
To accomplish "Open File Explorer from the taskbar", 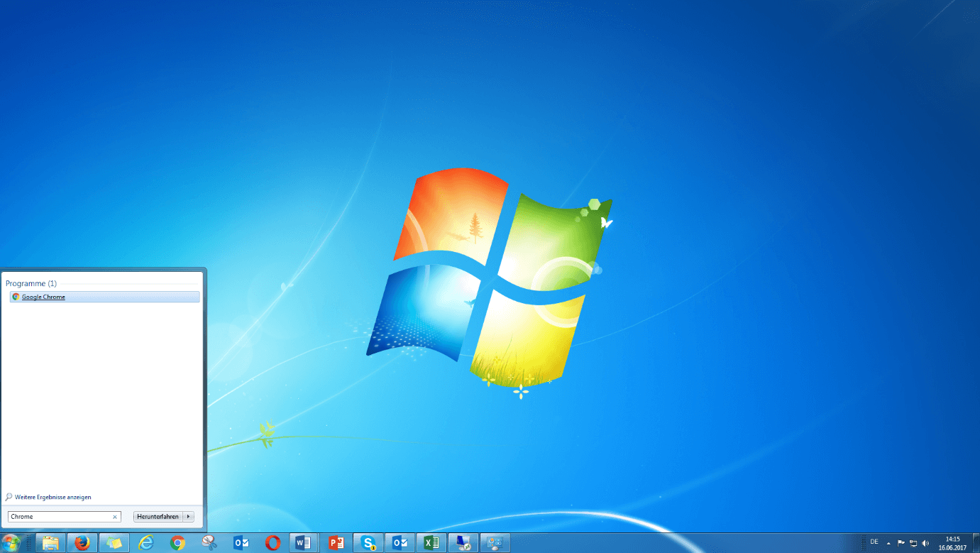I will coord(50,543).
